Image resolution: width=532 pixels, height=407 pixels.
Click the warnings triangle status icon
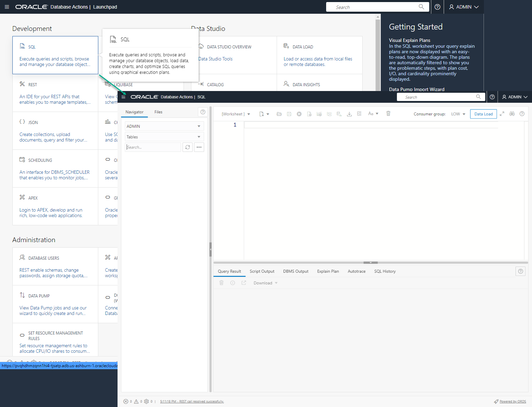point(136,402)
